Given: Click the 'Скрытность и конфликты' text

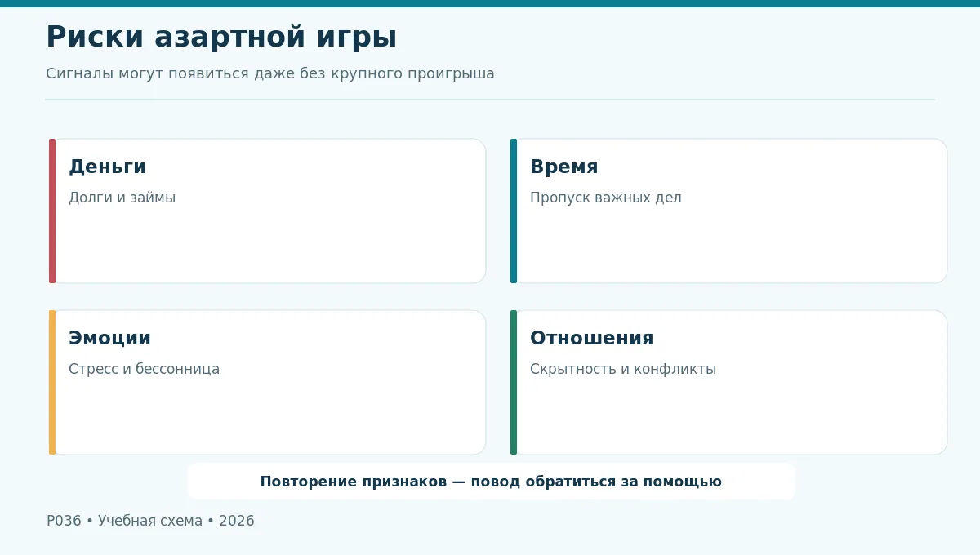Looking at the screenshot, I should [x=623, y=369].
